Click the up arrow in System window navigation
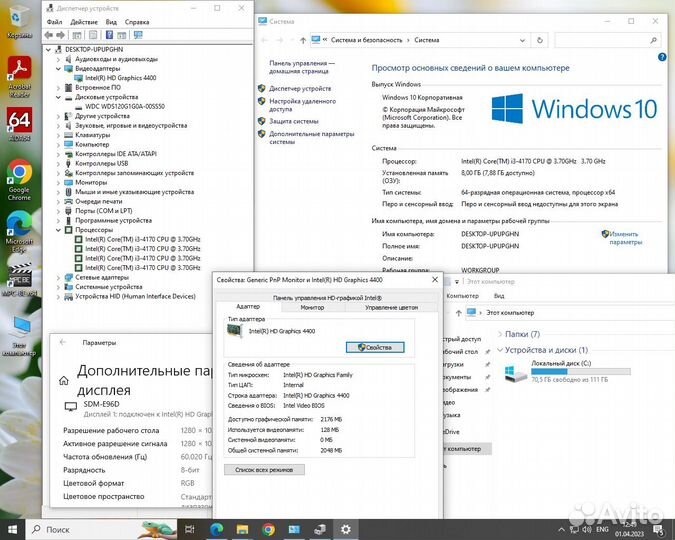The height and width of the screenshot is (540, 675). (x=303, y=40)
